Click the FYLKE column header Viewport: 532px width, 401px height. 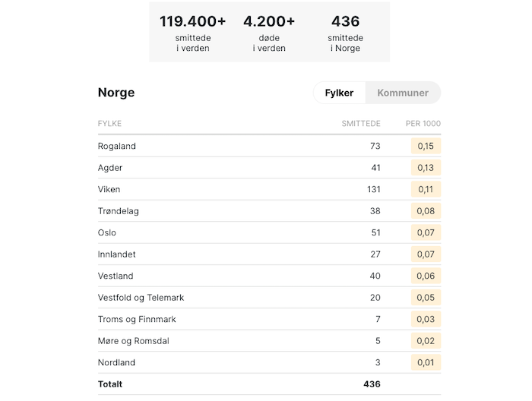click(109, 123)
